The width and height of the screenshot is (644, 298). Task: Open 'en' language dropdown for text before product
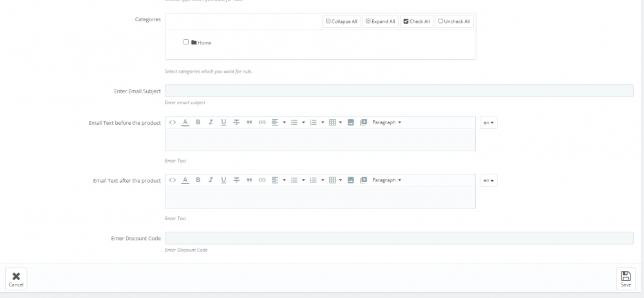pos(489,123)
